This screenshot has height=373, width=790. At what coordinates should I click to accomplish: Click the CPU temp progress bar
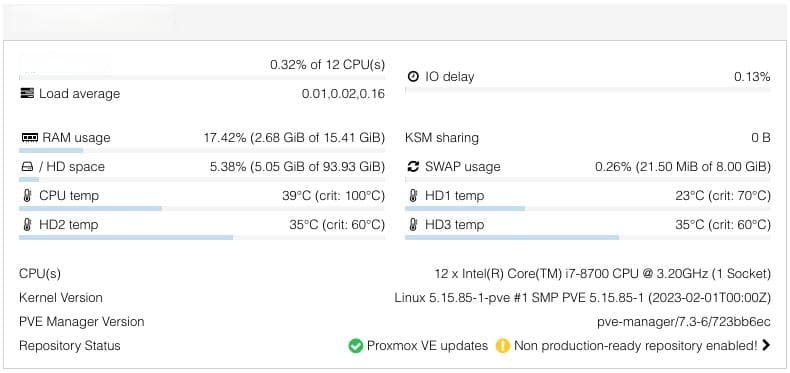click(202, 208)
